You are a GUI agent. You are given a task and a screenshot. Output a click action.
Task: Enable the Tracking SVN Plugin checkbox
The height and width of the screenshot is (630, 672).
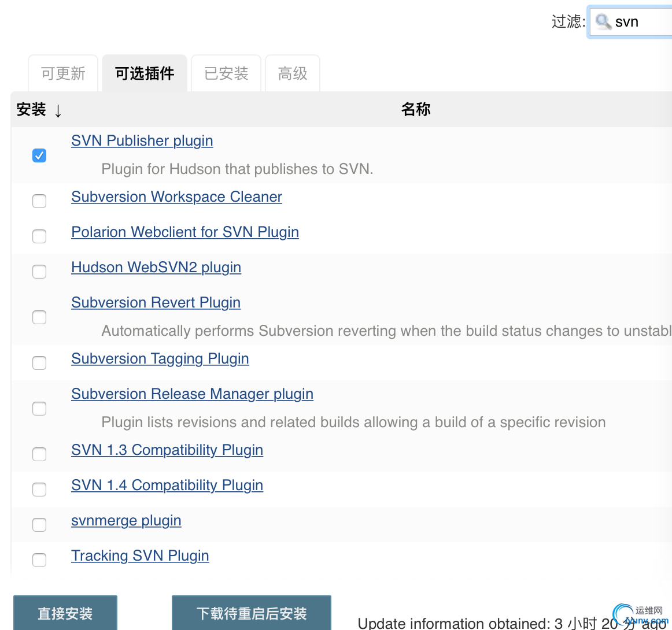pyautogui.click(x=39, y=559)
